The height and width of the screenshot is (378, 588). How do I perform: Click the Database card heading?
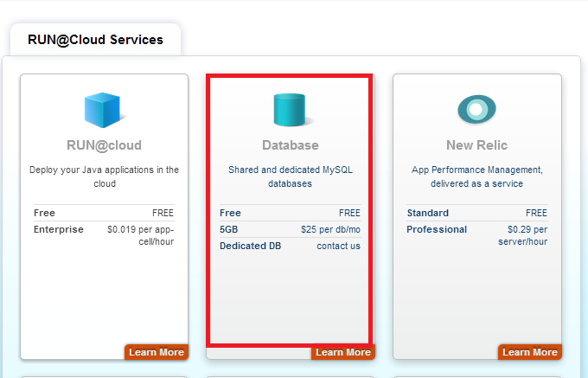tap(291, 145)
